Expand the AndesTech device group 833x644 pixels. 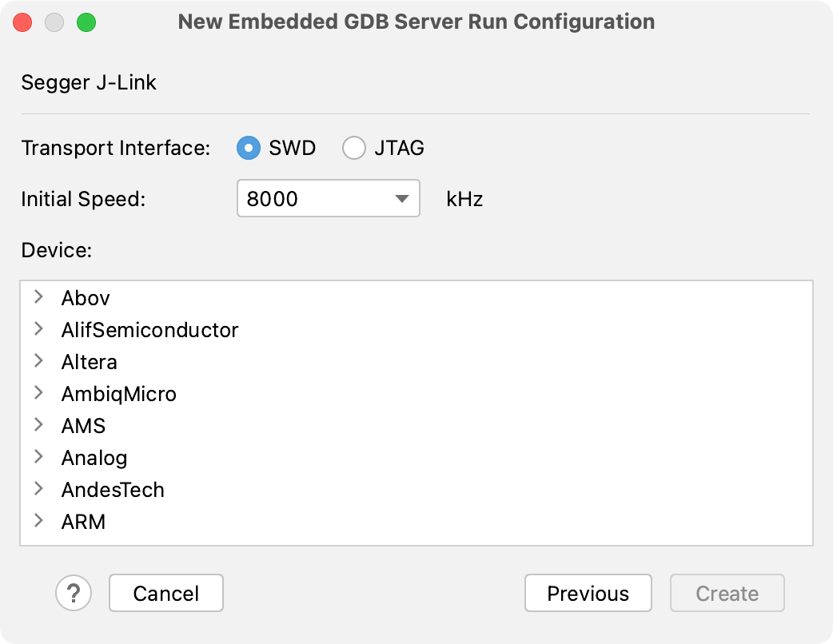(38, 489)
